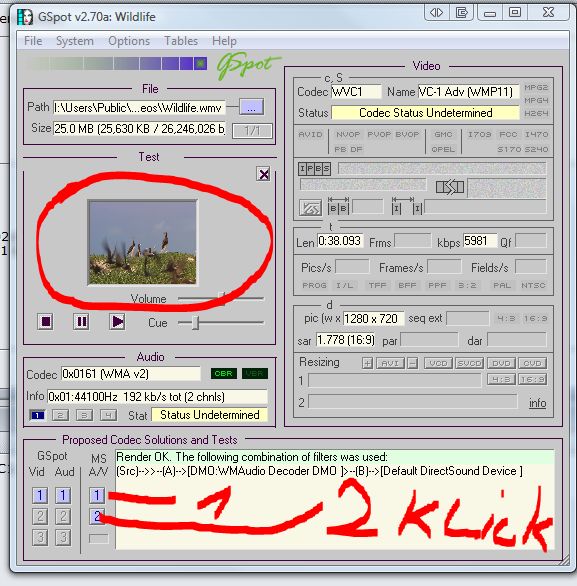This screenshot has height=586, width=577.
Task: Click the pic size field 1280 x 720
Action: (373, 318)
